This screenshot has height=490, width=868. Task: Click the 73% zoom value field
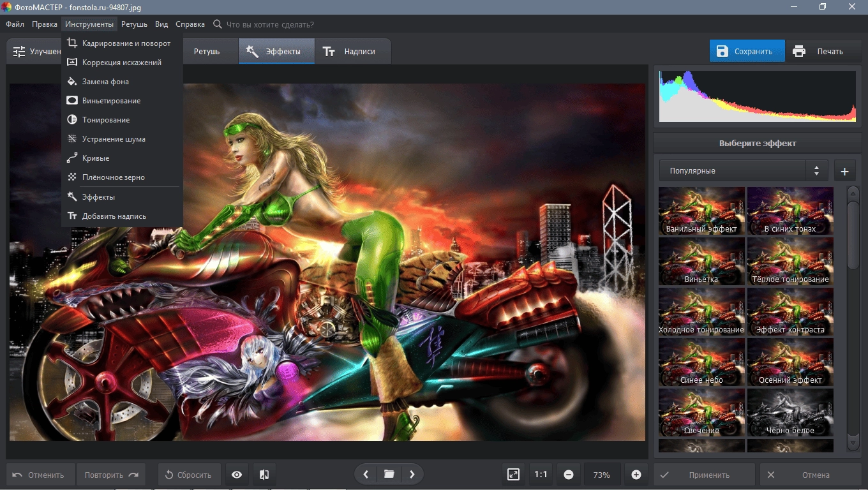[x=602, y=475]
